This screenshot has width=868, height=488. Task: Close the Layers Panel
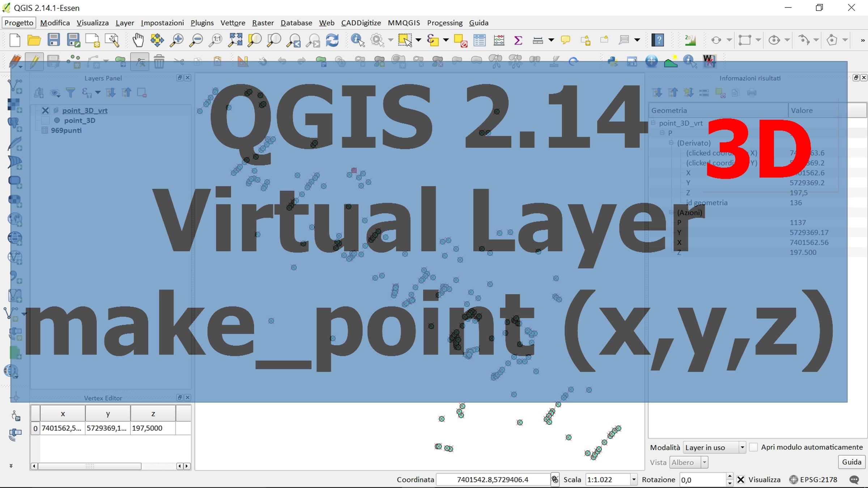[187, 78]
